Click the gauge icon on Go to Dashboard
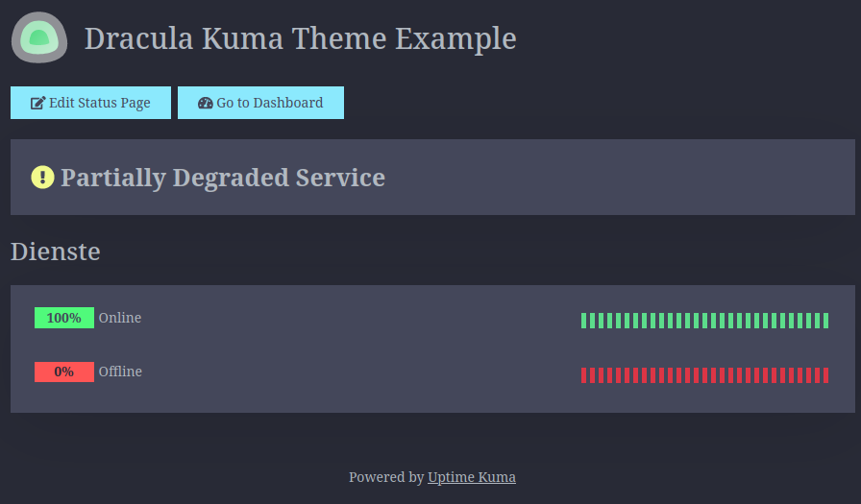The width and height of the screenshot is (861, 504). 206,103
